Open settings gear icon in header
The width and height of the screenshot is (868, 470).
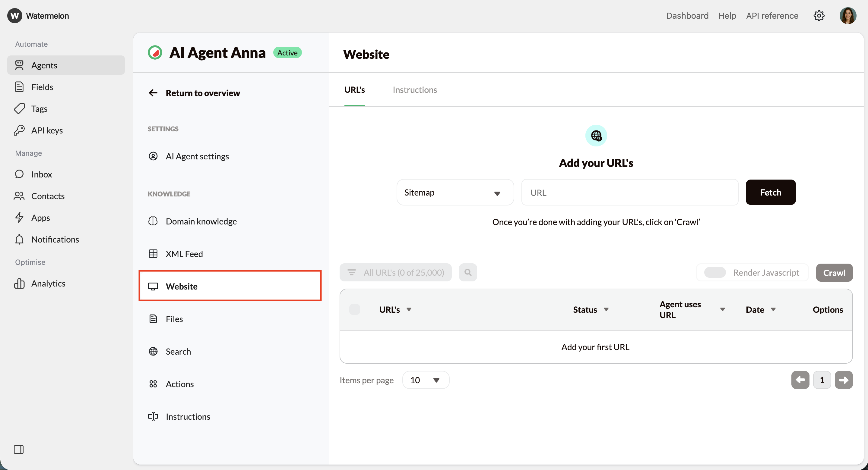click(x=819, y=15)
